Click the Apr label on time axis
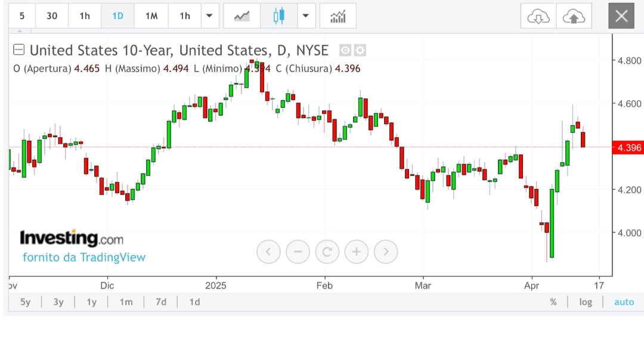 pos(531,286)
